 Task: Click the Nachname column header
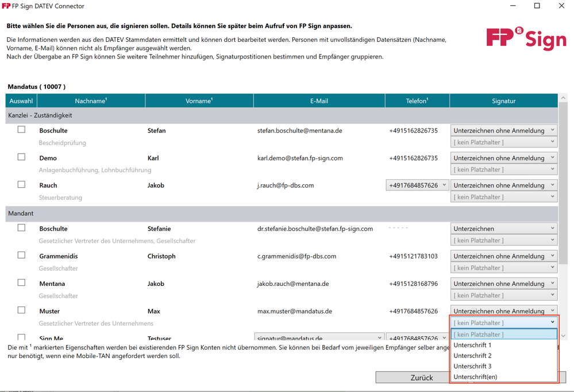click(91, 101)
